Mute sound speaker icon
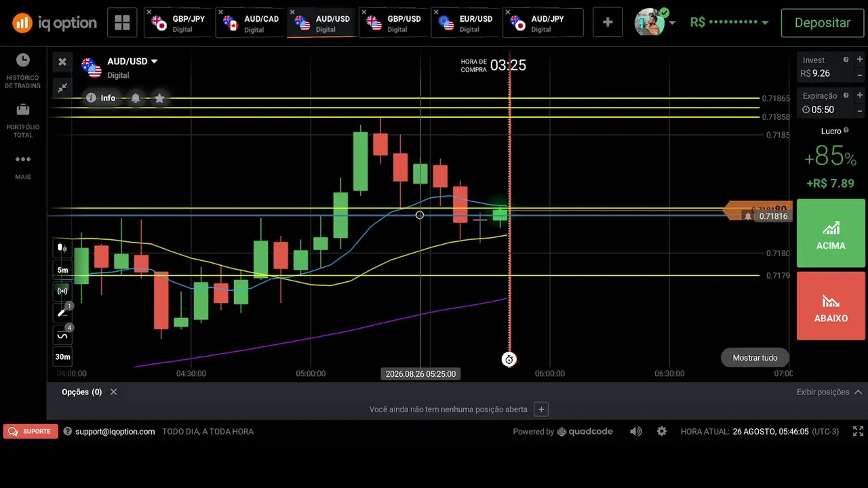 click(635, 431)
